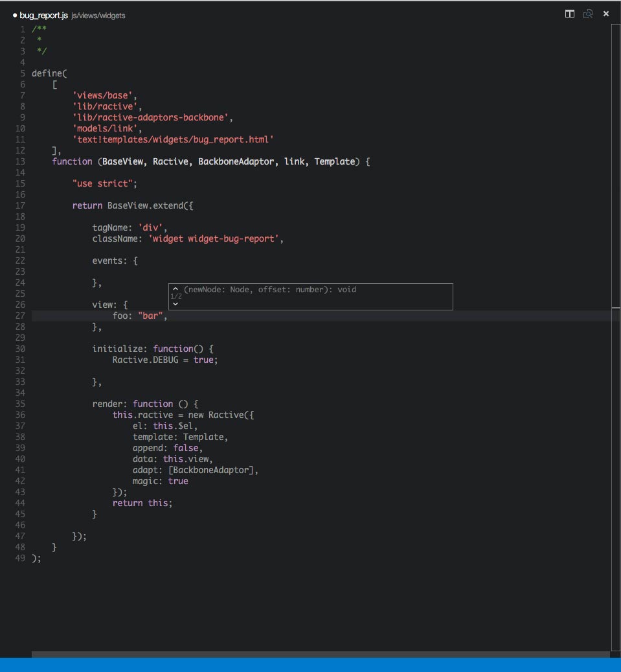Click the 'events:' property on line 22
Image resolution: width=621 pixels, height=672 pixels.
(109, 261)
